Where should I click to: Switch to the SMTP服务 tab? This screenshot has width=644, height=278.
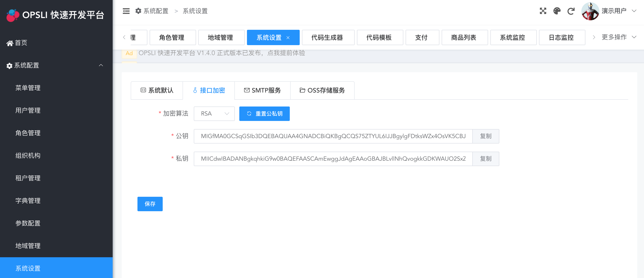coord(262,90)
